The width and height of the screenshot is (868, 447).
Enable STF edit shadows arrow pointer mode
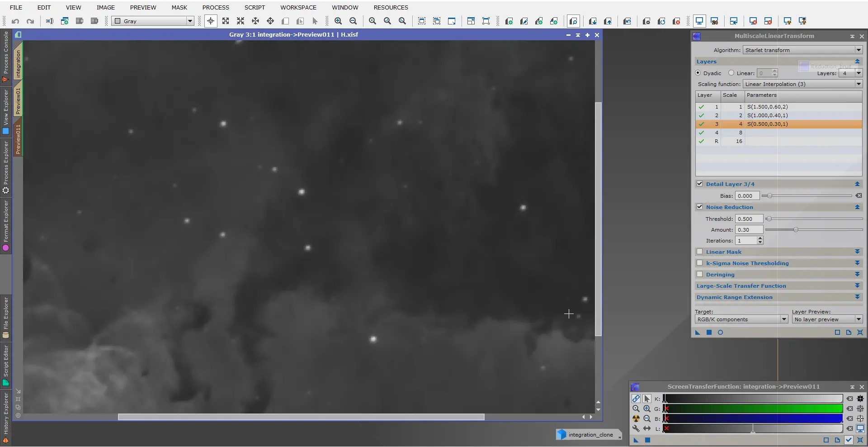pyautogui.click(x=647, y=399)
